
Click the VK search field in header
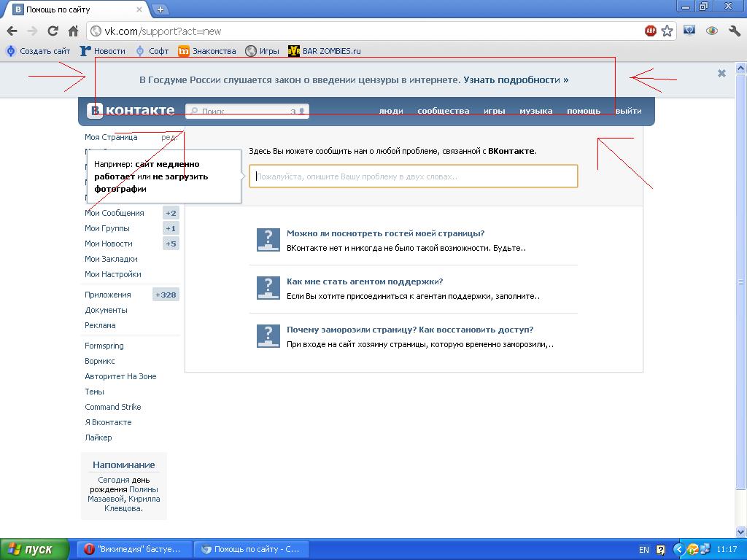247,111
